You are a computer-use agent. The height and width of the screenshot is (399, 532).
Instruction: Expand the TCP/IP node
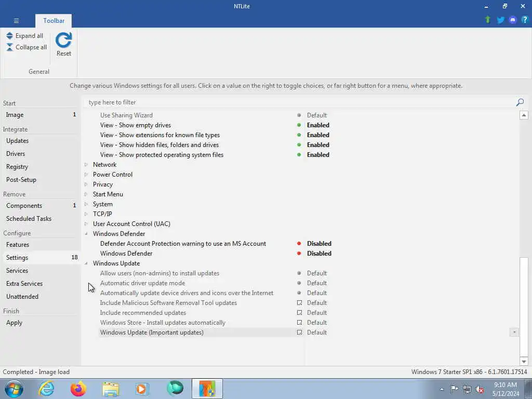coord(86,214)
